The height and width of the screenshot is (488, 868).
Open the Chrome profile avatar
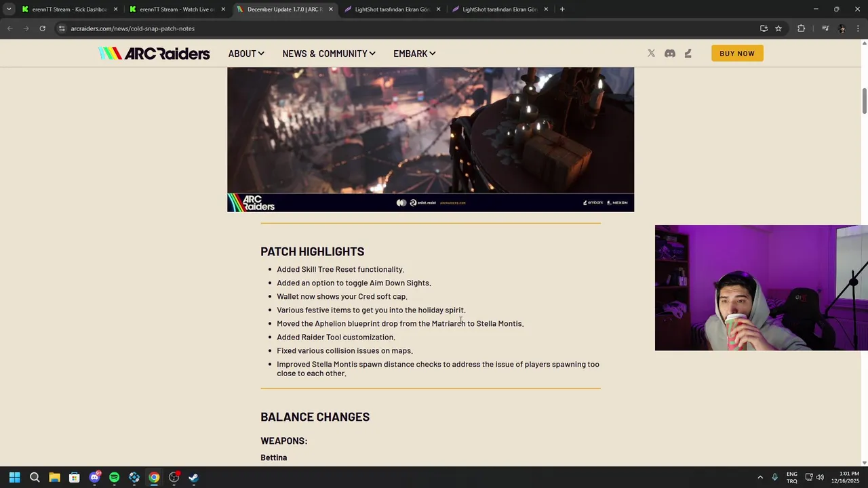842,28
